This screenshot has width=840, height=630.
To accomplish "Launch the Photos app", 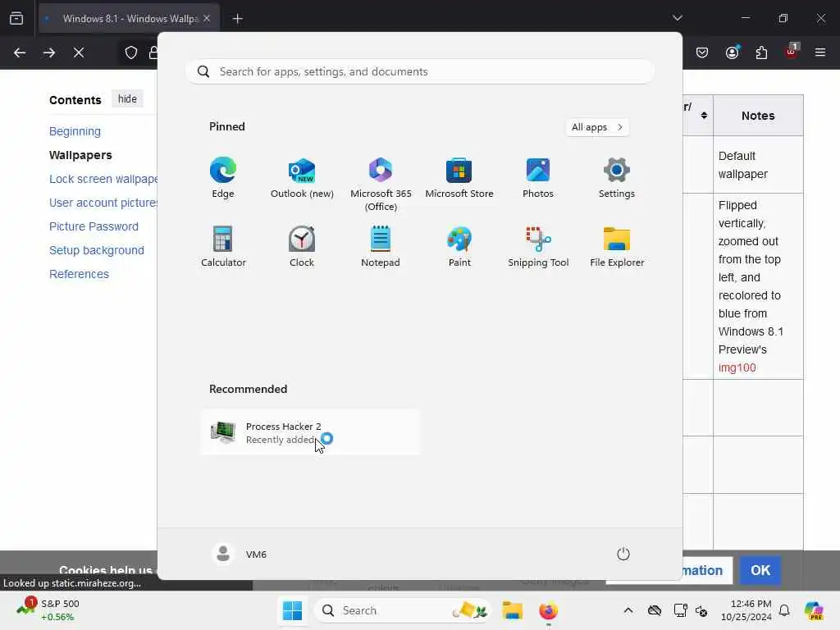I will [x=538, y=178].
